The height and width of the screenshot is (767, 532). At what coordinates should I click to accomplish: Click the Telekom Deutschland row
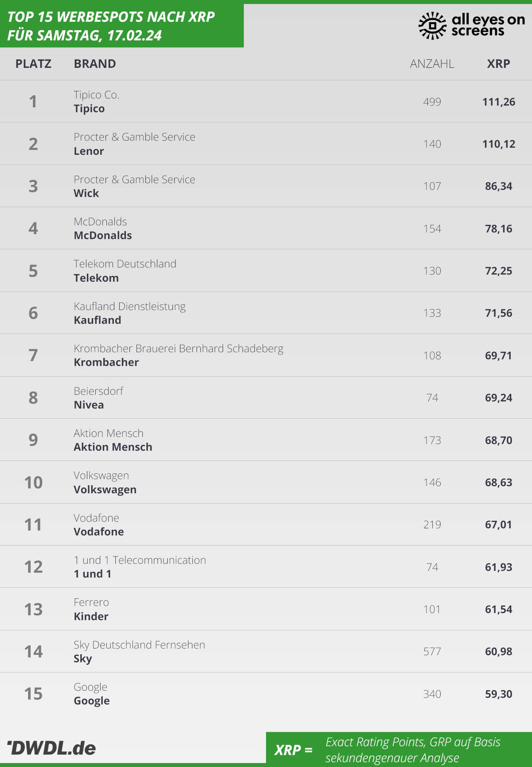point(266,271)
